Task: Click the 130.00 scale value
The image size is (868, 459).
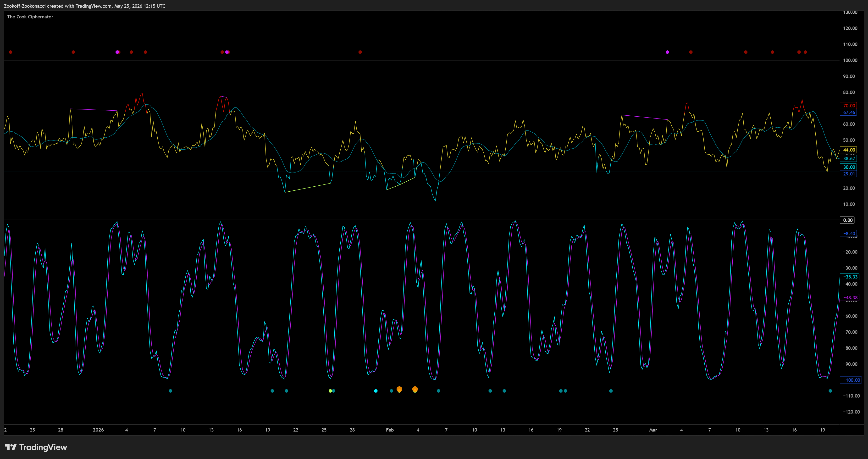Action: 850,12
